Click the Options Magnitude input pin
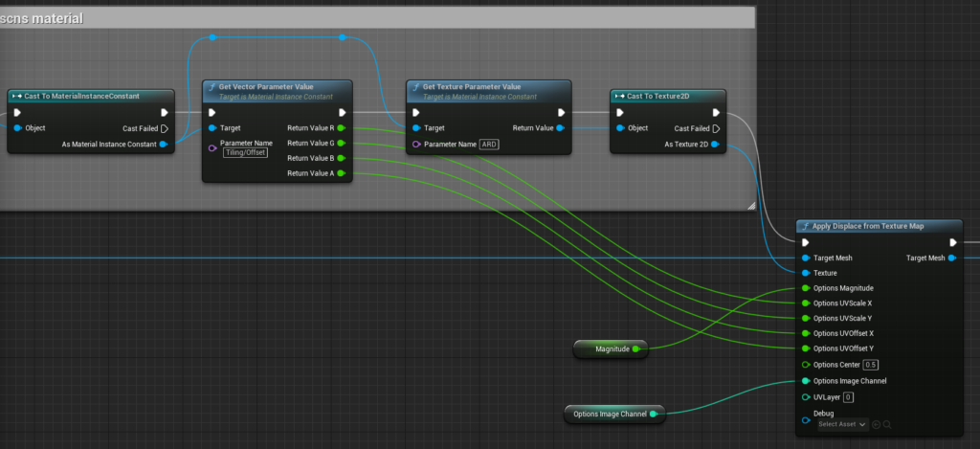Image resolution: width=980 pixels, height=449 pixels. point(806,288)
